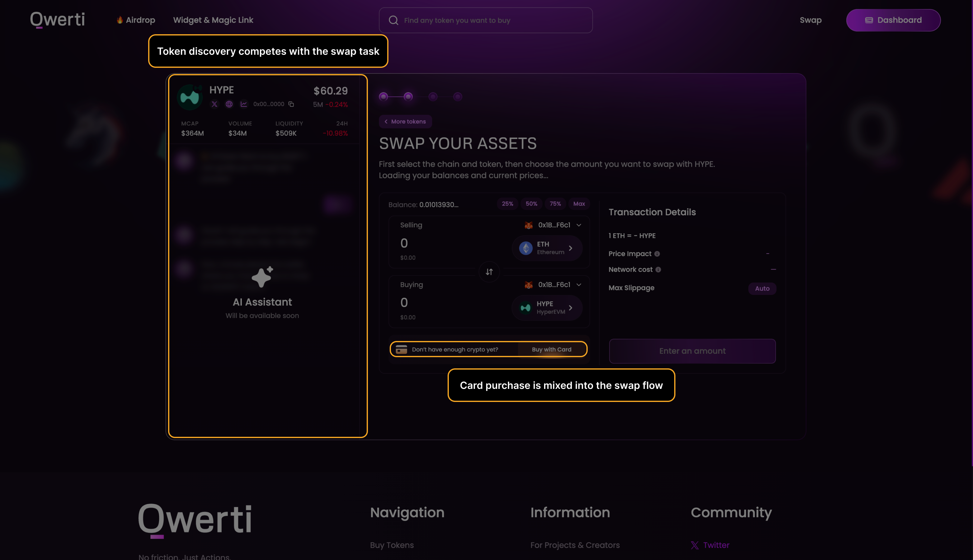973x560 pixels.
Task: Open Widget & Magic Link page
Action: [213, 20]
